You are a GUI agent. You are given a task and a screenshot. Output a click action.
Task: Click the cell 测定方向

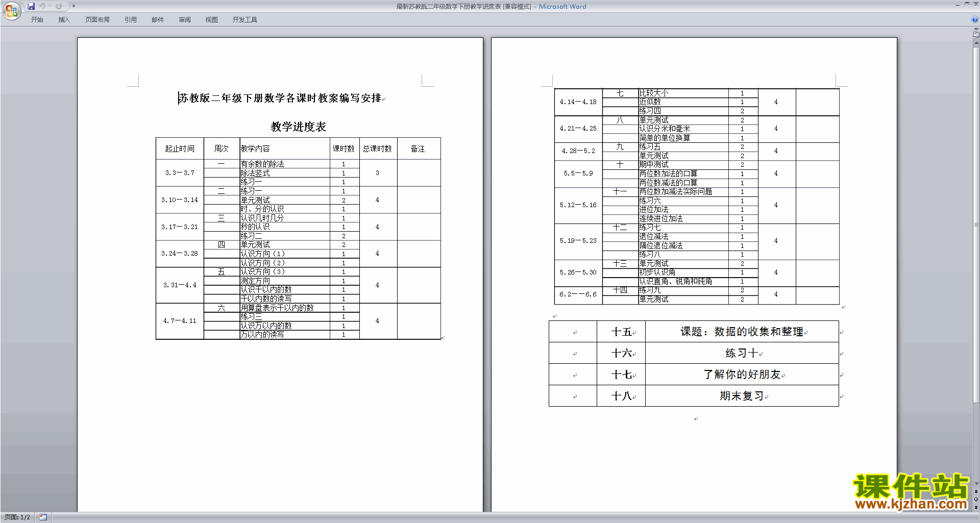click(x=285, y=281)
